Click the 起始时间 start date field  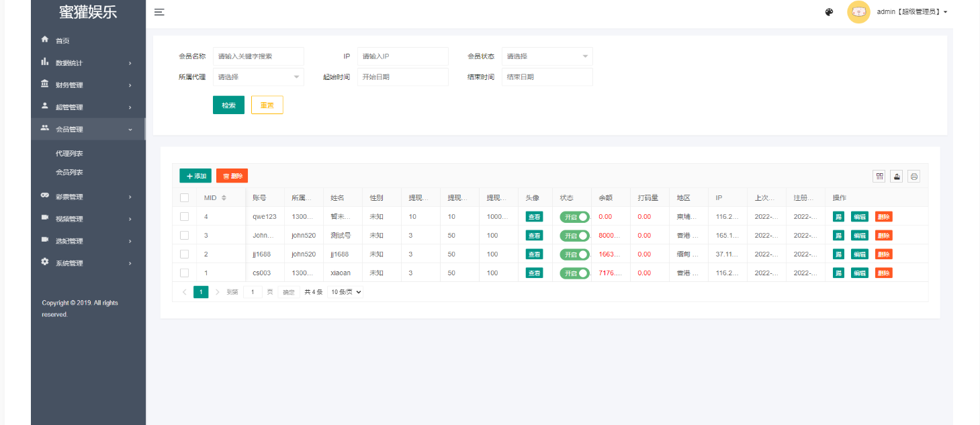402,77
